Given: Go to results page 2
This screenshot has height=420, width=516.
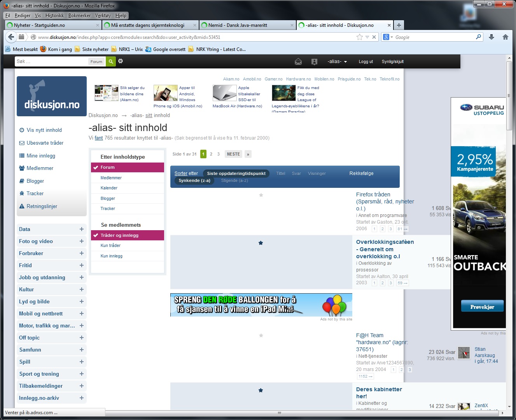Looking at the screenshot, I should coord(211,154).
